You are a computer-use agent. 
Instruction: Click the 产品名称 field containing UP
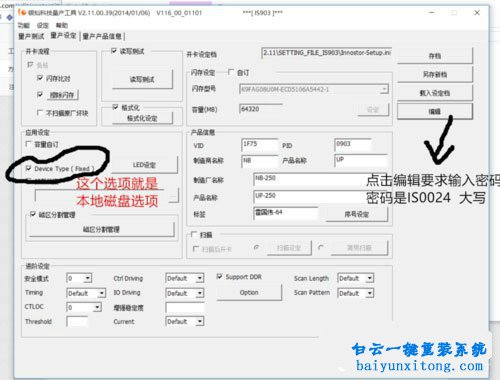(x=361, y=160)
